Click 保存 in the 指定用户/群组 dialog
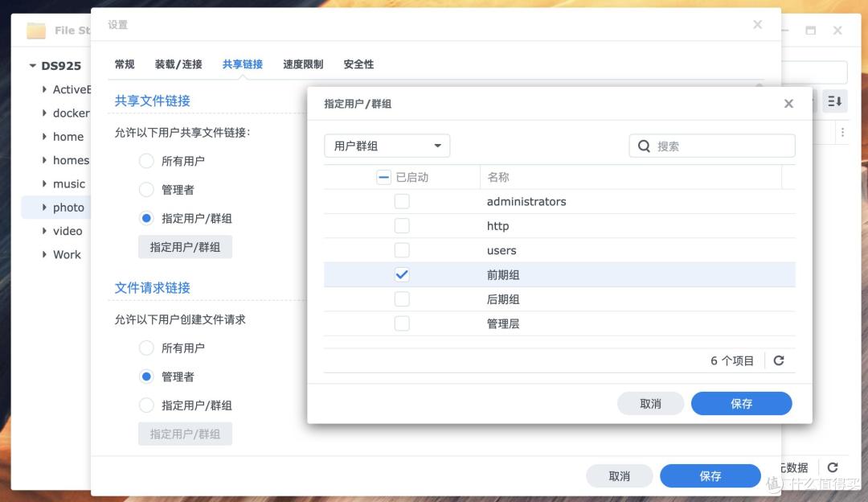 coord(741,403)
